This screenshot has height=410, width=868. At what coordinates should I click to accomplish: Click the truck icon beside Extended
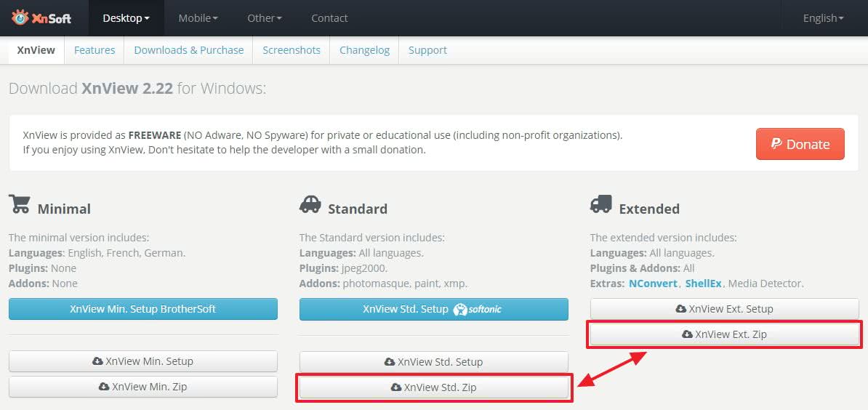601,205
